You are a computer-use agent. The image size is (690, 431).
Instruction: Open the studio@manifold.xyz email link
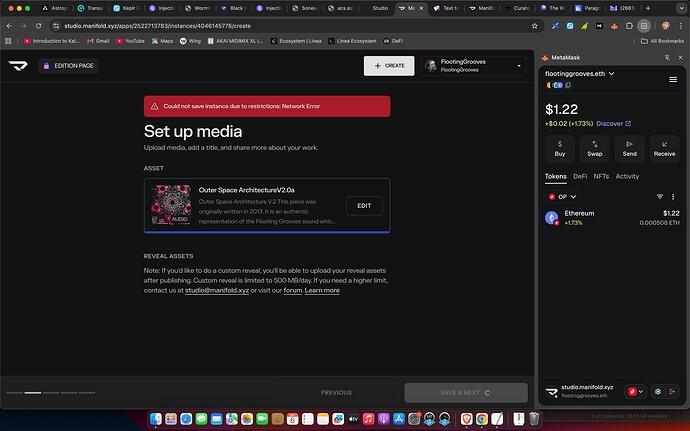pyautogui.click(x=217, y=291)
